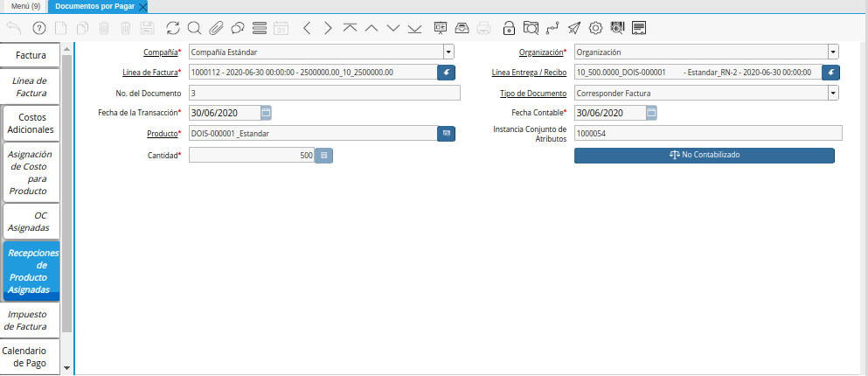Jump to the first record icon

tap(350, 28)
